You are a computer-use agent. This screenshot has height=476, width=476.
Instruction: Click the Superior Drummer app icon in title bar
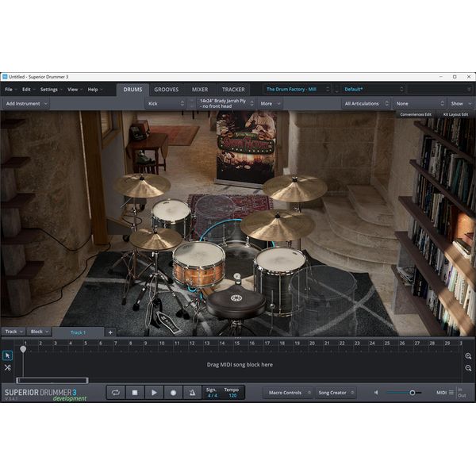(x=5, y=77)
